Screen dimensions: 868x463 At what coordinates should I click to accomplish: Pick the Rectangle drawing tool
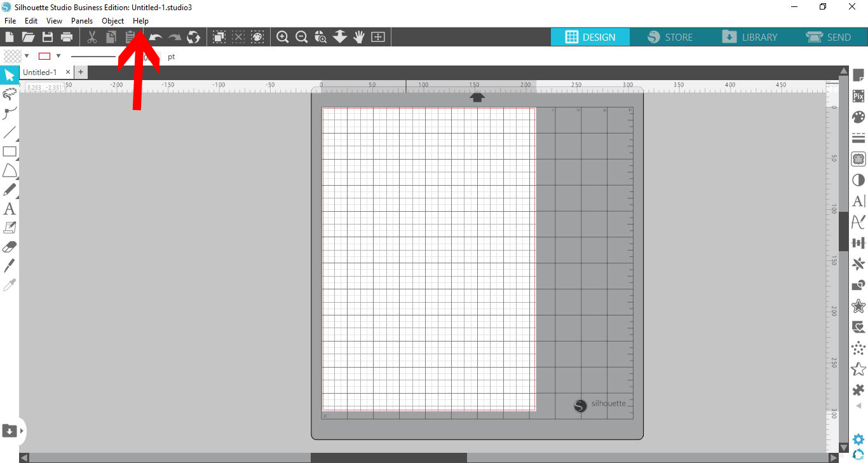(x=10, y=151)
